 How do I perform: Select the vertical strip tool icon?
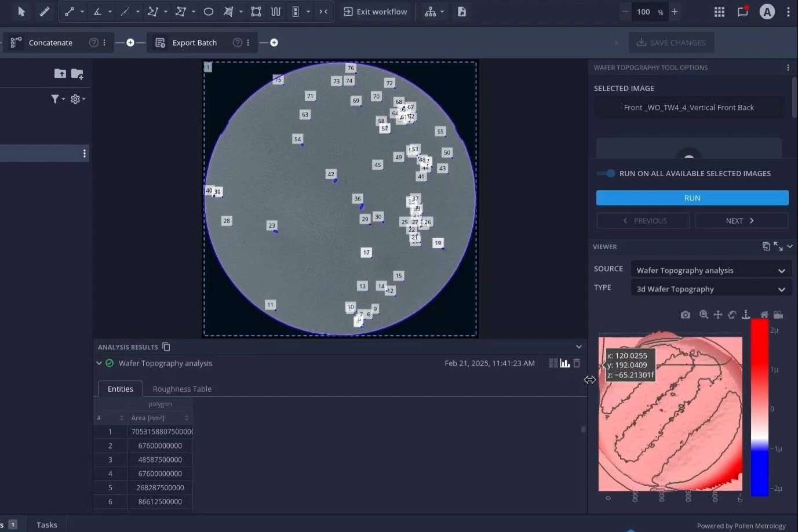click(x=296, y=12)
